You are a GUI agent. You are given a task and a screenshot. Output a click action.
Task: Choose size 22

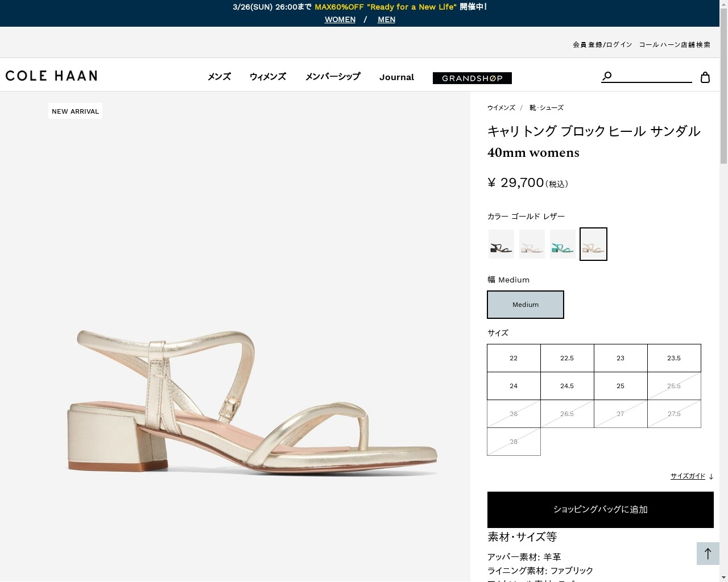[514, 358]
